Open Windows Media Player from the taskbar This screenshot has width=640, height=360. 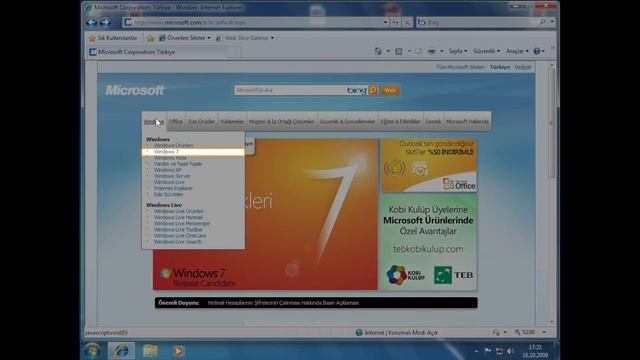(178, 351)
